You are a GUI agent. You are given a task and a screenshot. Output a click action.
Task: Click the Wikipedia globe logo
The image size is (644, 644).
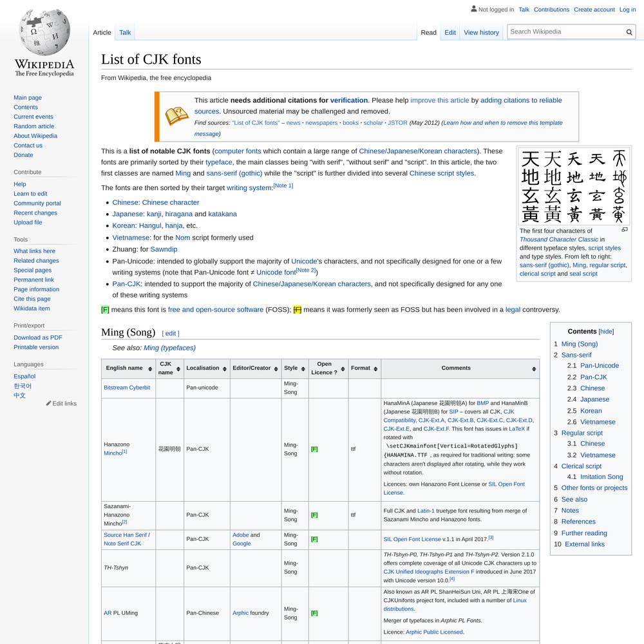click(44, 32)
